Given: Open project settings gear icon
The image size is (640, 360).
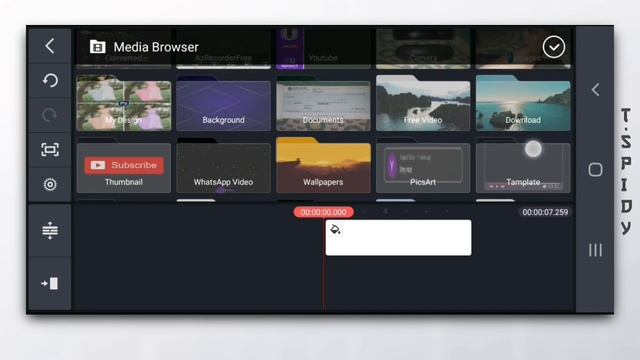Looking at the screenshot, I should [50, 184].
